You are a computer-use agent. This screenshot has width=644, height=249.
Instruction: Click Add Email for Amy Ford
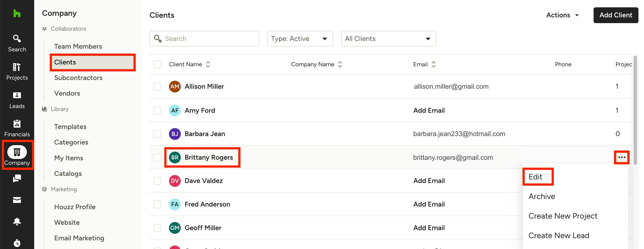coord(429,110)
